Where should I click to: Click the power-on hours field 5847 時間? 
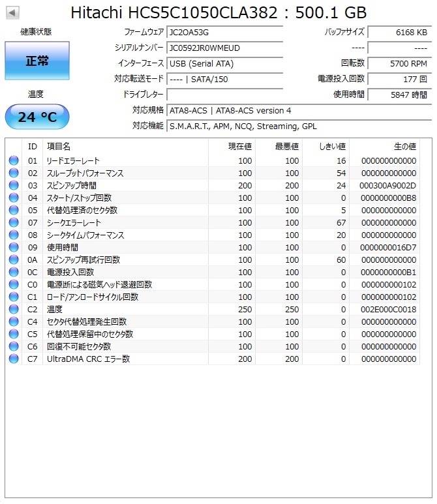click(400, 95)
